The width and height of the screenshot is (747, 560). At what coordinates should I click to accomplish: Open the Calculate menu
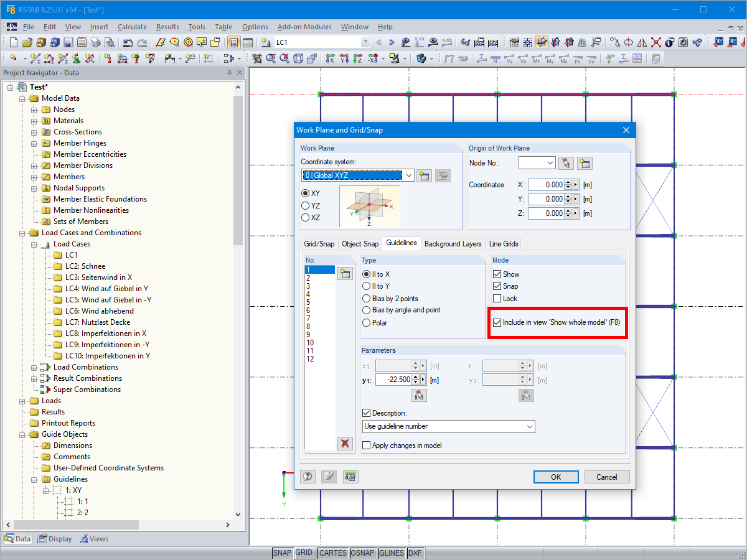pos(132,27)
